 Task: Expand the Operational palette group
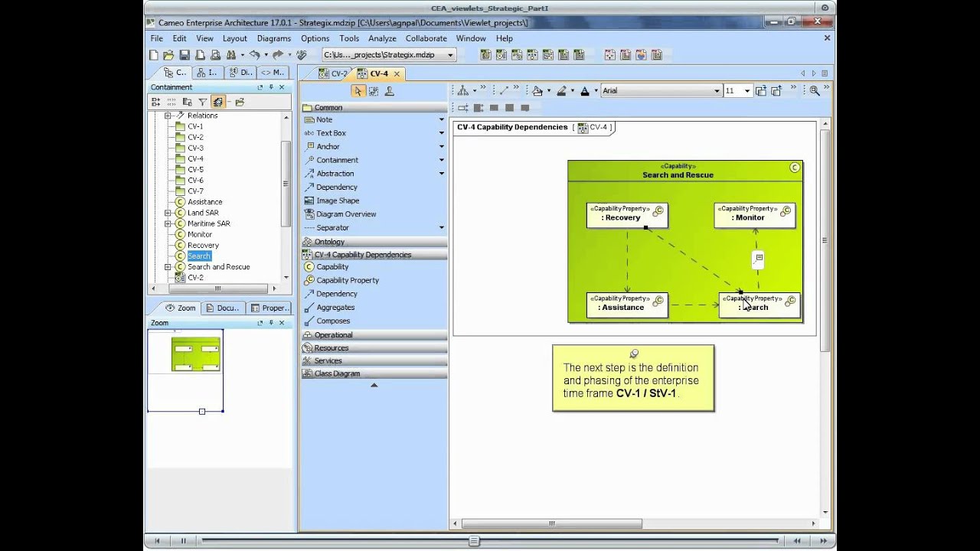tap(374, 335)
